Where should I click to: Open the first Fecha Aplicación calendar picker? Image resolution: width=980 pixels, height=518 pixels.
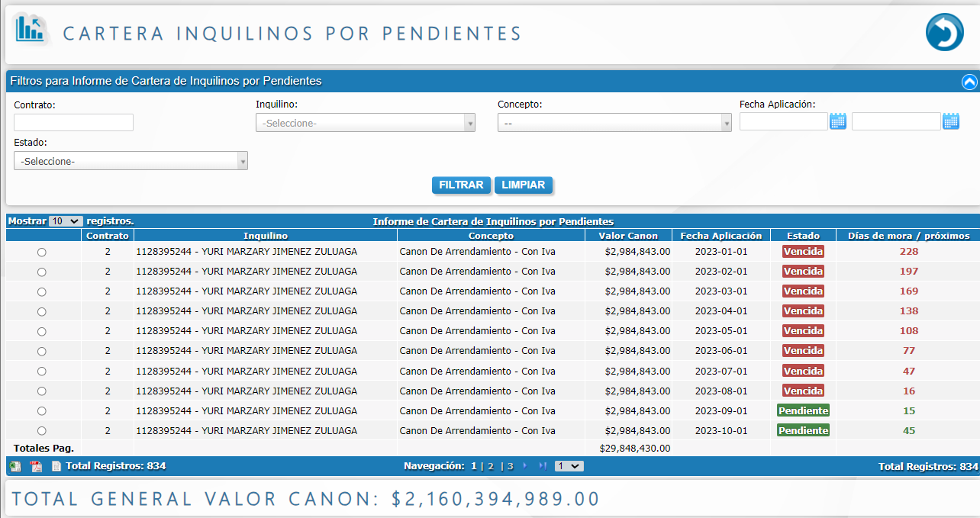(x=838, y=121)
